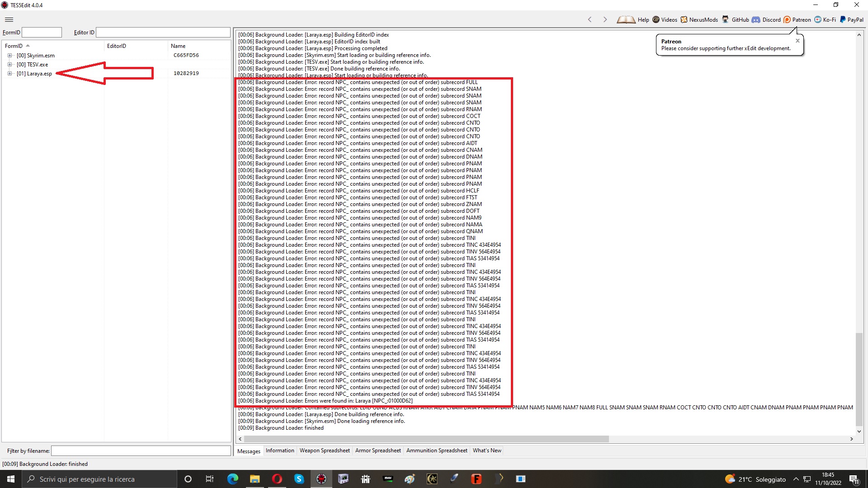The width and height of the screenshot is (868, 488).
Task: Click TES5Edit taskbar icon
Action: (321, 479)
